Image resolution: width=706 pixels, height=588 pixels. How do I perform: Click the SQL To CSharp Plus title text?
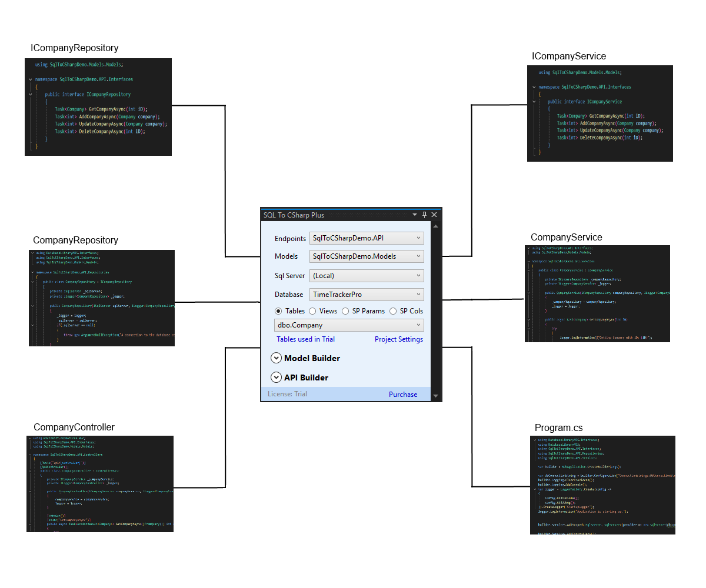point(294,215)
